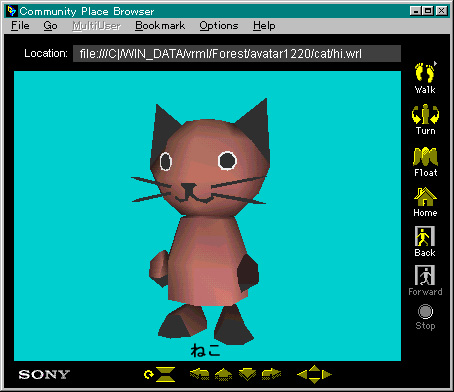Open the Bookmark menu
The width and height of the screenshot is (454, 392).
click(x=160, y=26)
